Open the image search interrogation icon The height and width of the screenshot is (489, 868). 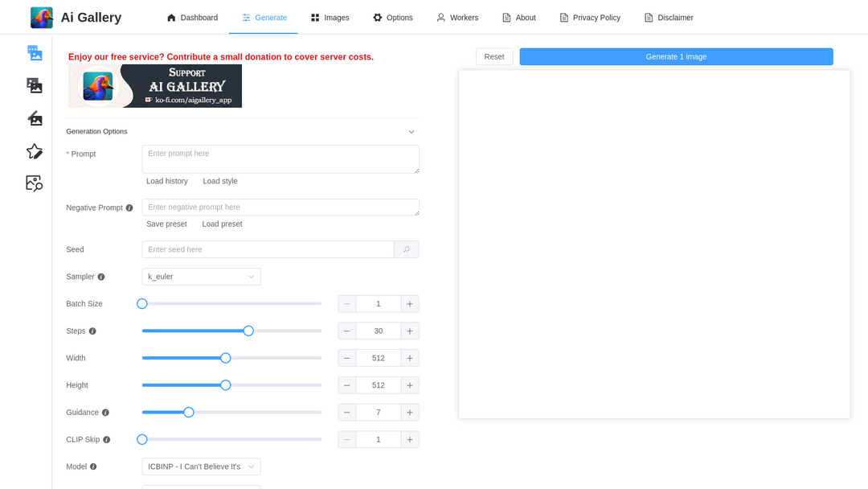(x=35, y=183)
